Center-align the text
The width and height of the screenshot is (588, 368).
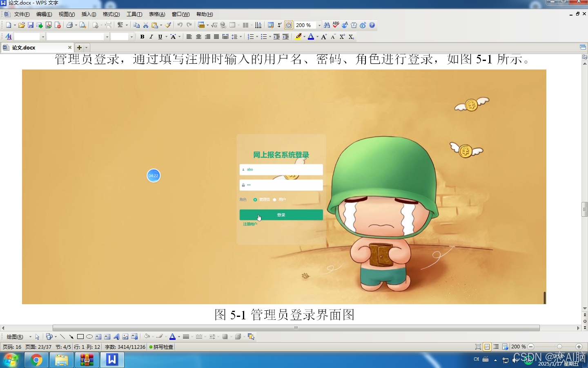pyautogui.click(x=198, y=37)
